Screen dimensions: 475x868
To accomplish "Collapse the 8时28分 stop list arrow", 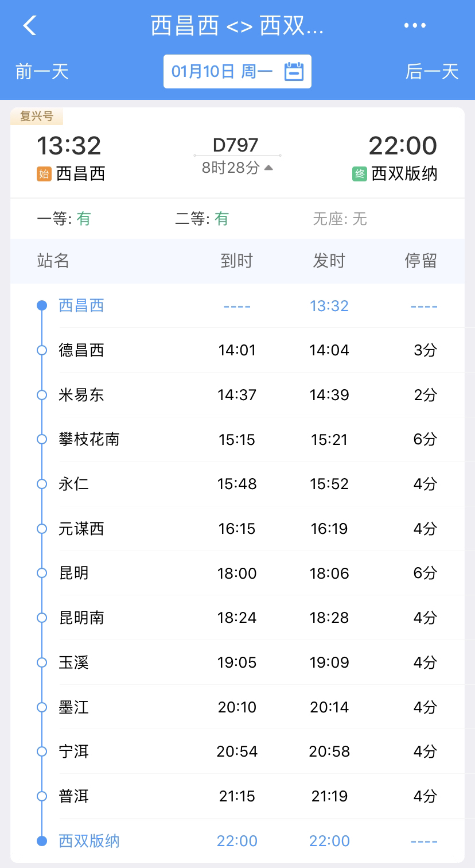I will point(268,168).
